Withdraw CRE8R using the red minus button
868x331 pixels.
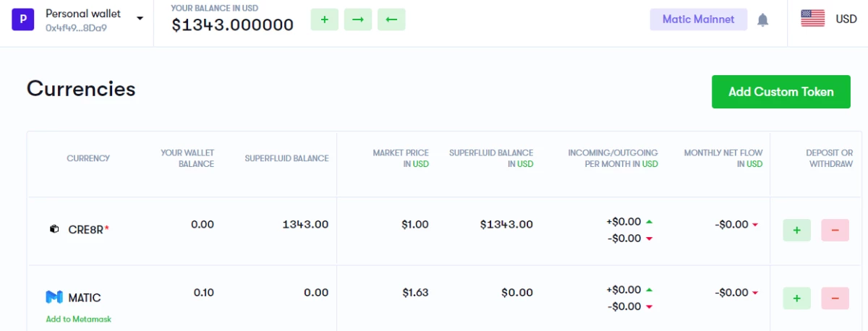835,230
